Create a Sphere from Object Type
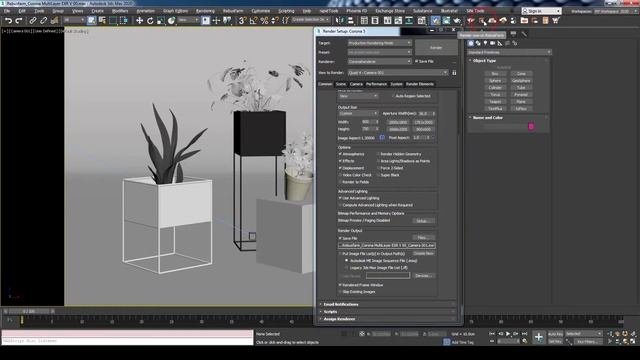 (495, 81)
